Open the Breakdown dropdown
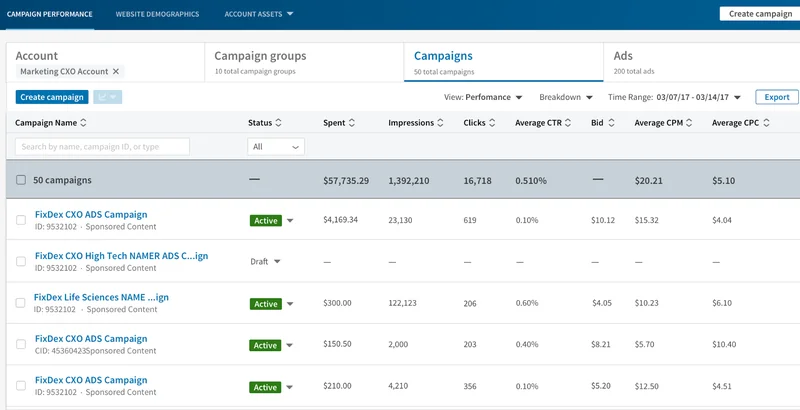 tap(566, 97)
